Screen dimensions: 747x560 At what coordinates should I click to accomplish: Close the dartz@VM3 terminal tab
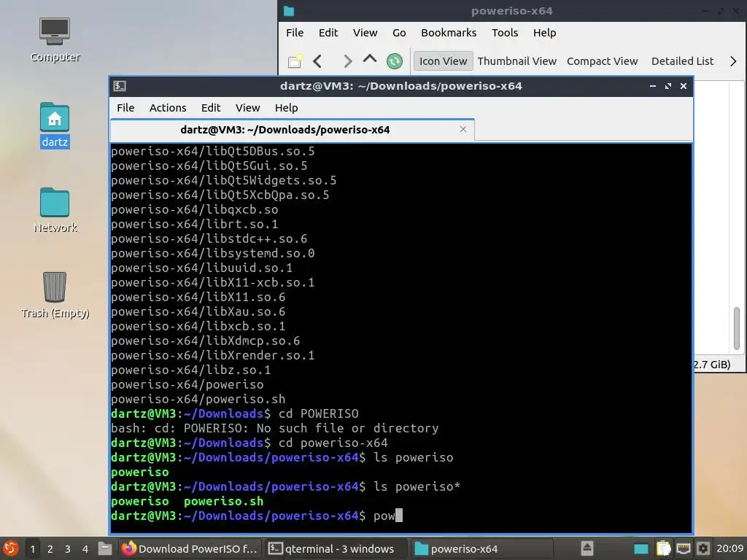pyautogui.click(x=463, y=129)
